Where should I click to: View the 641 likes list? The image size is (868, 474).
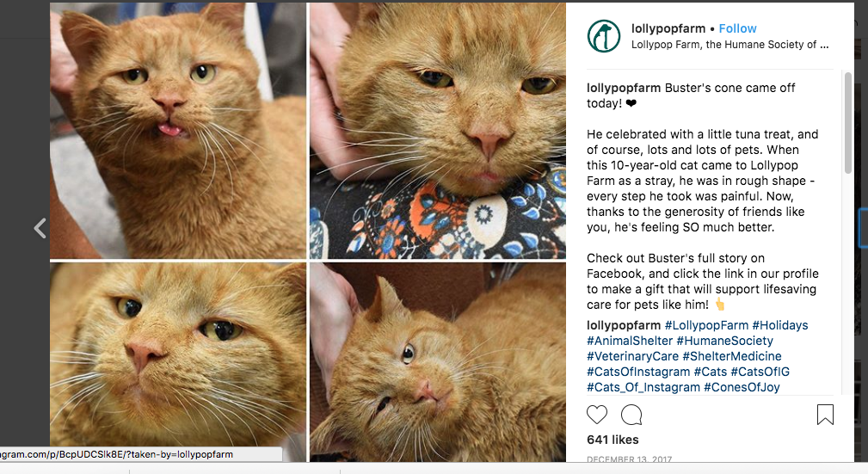tap(612, 440)
